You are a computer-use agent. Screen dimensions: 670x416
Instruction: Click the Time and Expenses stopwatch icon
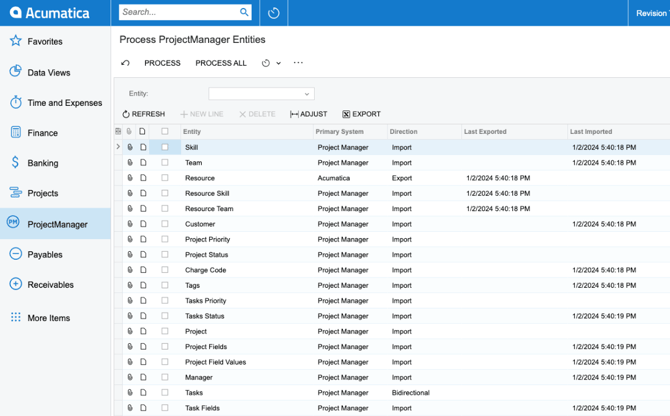(16, 102)
